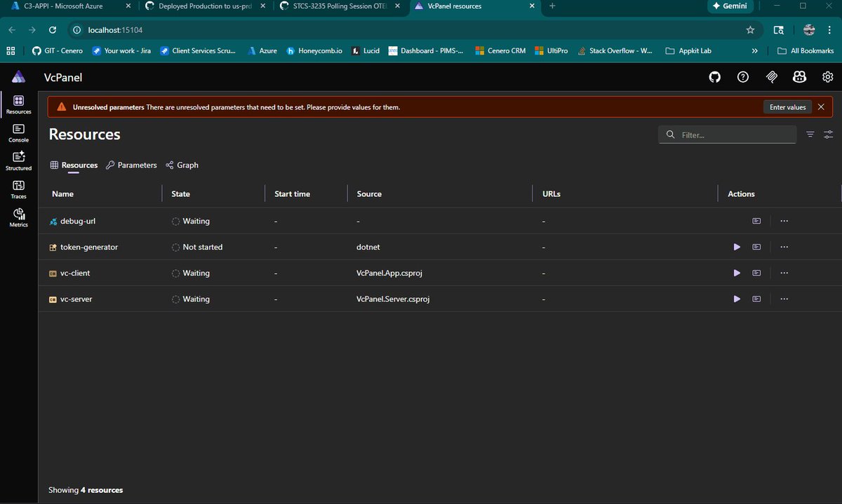The width and height of the screenshot is (842, 504).
Task: Expand hidden bookmarks overflow chevron
Action: [x=755, y=50]
